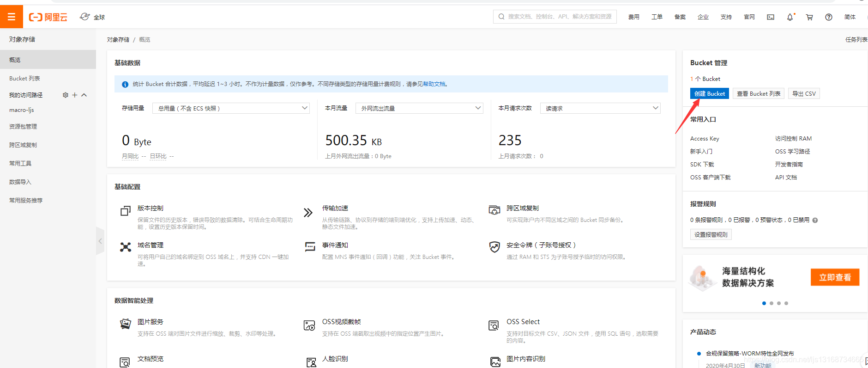Select the second banner carousel dot

tap(772, 303)
